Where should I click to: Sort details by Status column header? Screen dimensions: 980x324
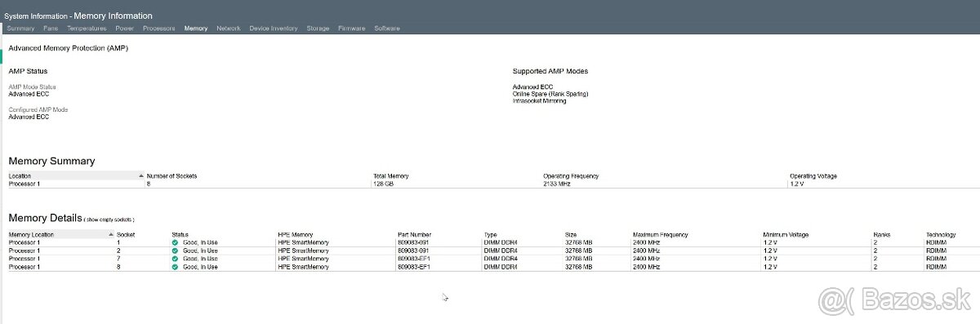(x=180, y=234)
